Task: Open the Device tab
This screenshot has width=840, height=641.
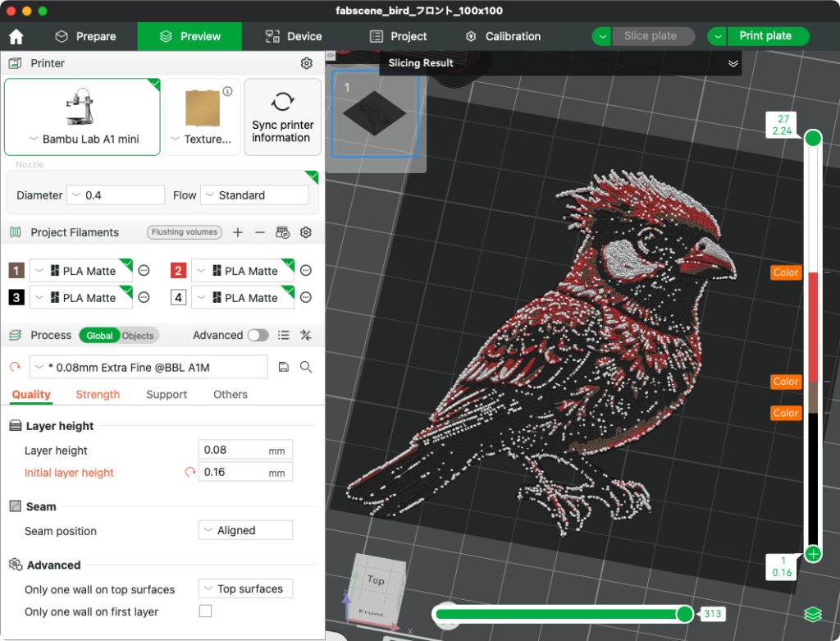Action: 294,36
